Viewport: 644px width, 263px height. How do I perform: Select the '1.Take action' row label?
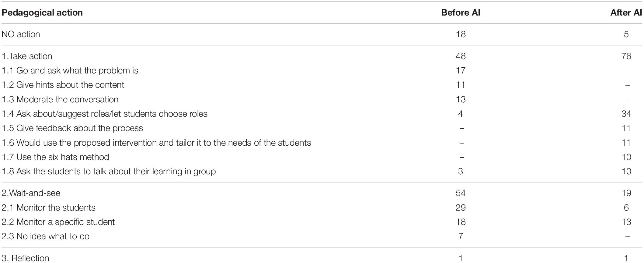[27, 56]
